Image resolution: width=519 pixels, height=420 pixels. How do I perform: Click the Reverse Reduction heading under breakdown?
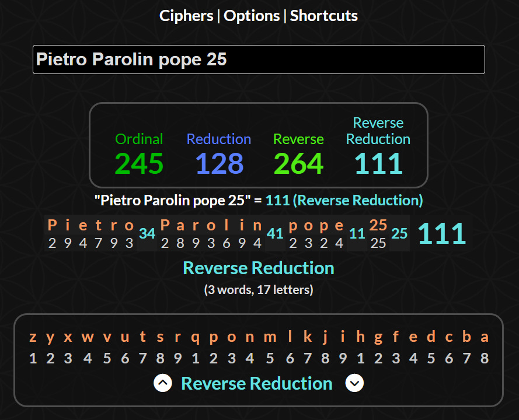pyautogui.click(x=259, y=268)
